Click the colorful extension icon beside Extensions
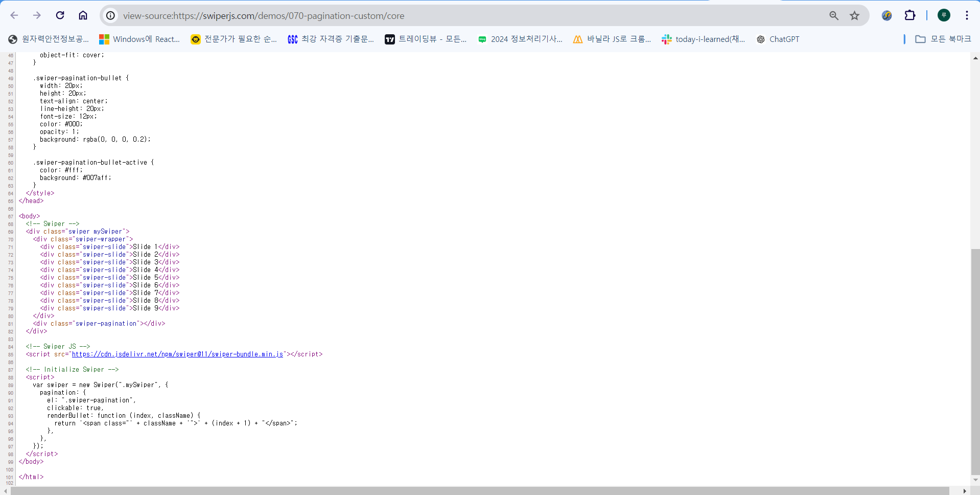Screen dimensions: 980x495 [887, 15]
